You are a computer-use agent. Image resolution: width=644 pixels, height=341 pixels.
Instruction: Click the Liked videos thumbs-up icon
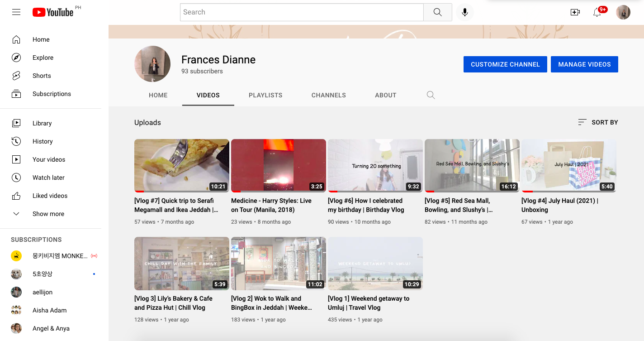[x=16, y=196]
